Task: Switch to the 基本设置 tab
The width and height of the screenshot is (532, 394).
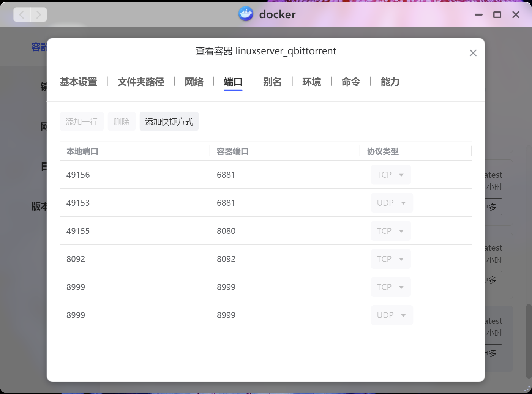Action: (79, 82)
